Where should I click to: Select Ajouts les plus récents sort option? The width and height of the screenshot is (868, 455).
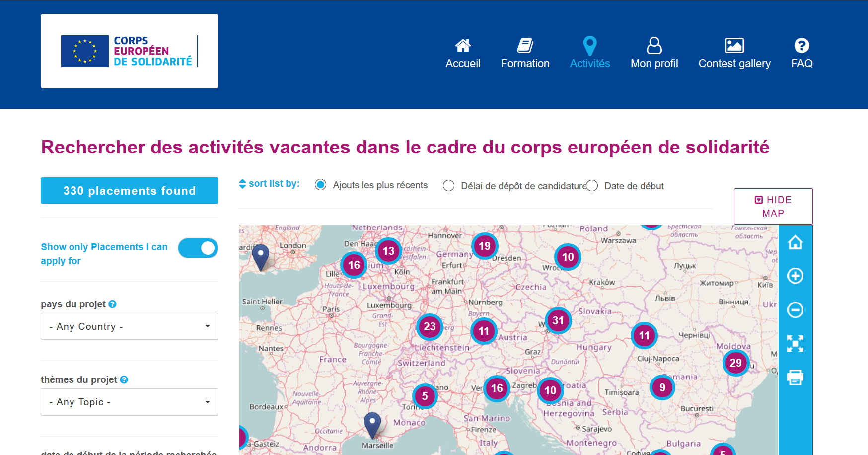(x=321, y=185)
